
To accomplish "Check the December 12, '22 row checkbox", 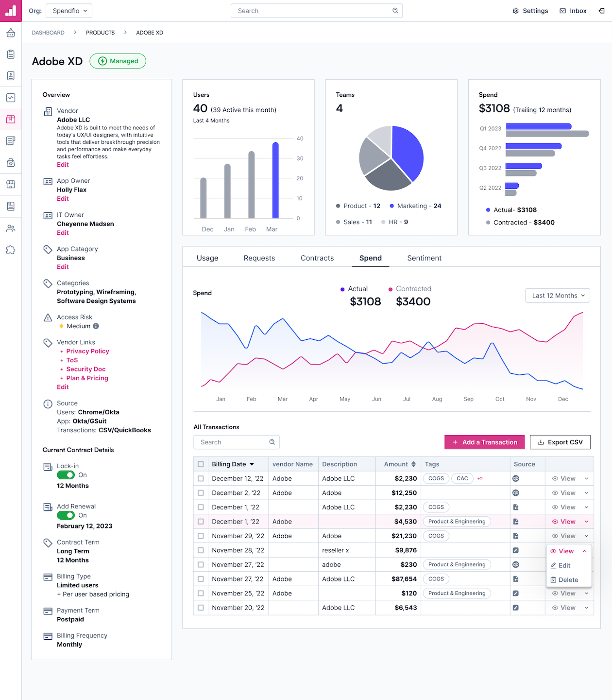I will [201, 478].
